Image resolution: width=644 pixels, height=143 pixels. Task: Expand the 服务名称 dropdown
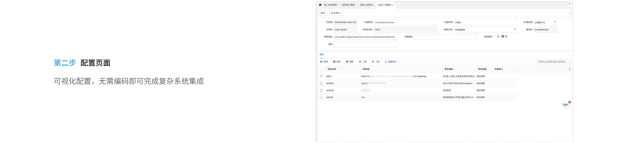[x=515, y=30]
